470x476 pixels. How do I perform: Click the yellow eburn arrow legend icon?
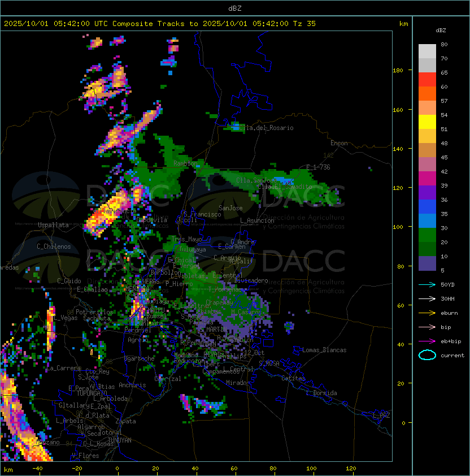click(427, 313)
